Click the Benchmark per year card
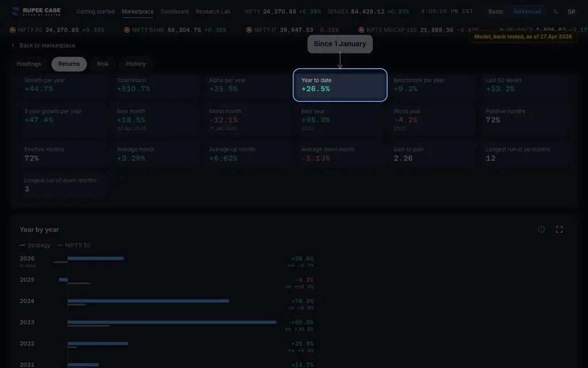Viewport: 588px width, 368px height. tap(432, 86)
